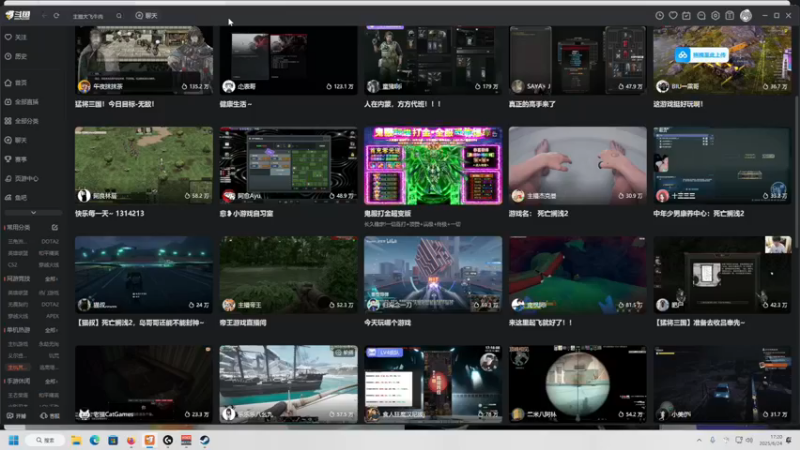The width and height of the screenshot is (800, 450).
Task: Open the sniper scope stream thumbnail in the bottom row
Action: pos(578,384)
